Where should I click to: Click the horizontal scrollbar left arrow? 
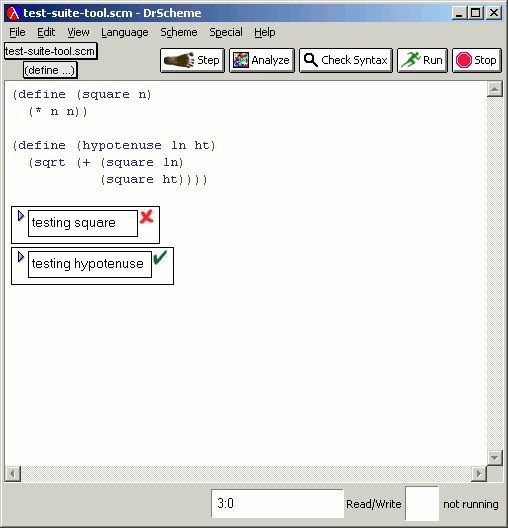(13, 474)
